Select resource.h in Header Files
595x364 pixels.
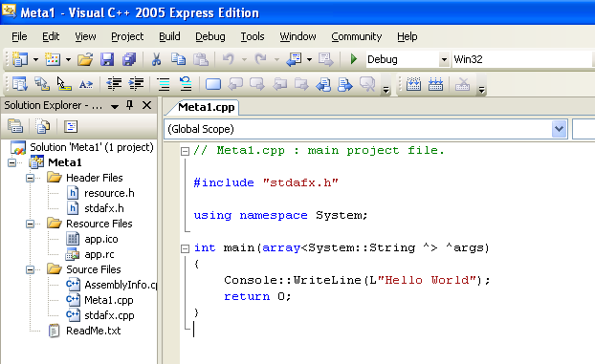tap(109, 193)
